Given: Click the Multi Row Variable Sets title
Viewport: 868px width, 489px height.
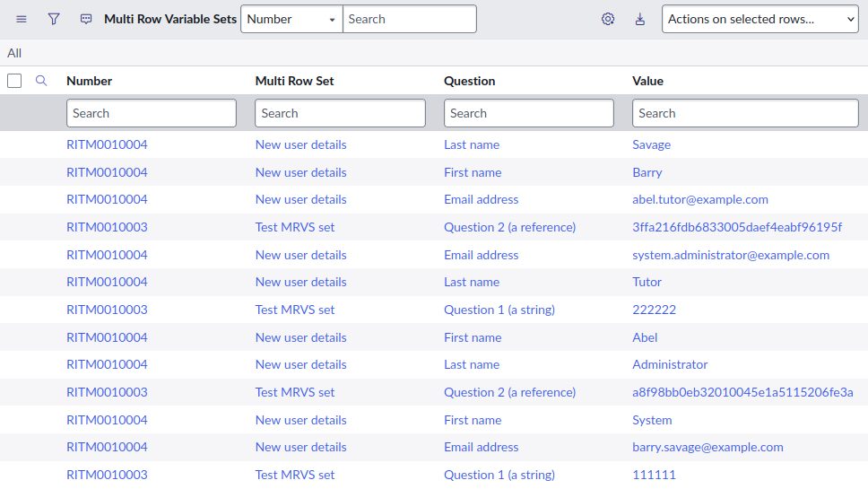Looking at the screenshot, I should click(170, 19).
